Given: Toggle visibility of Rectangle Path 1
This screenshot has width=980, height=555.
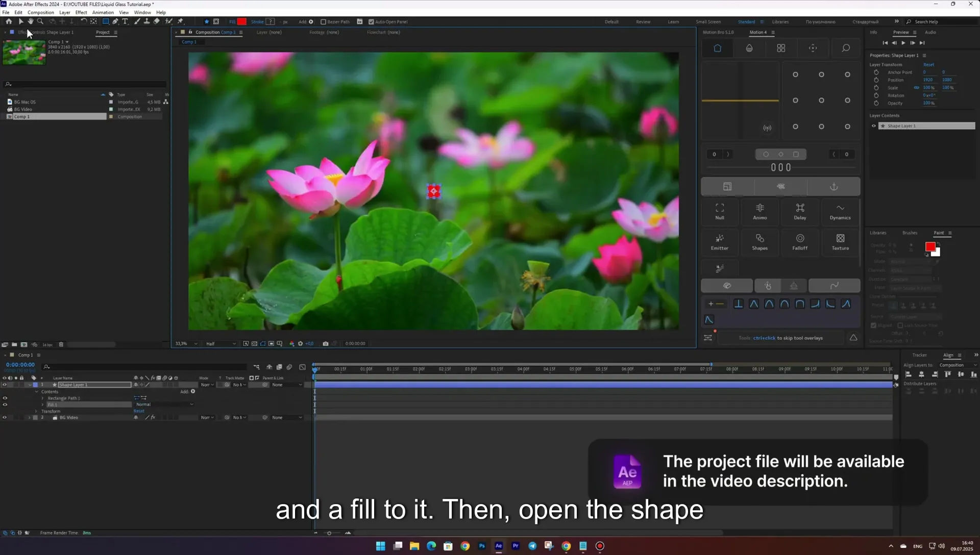Looking at the screenshot, I should (x=5, y=398).
